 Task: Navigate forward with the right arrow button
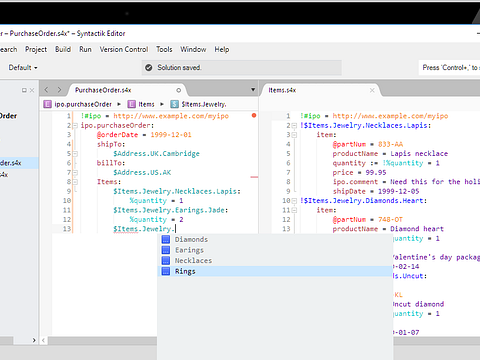tap(59, 90)
